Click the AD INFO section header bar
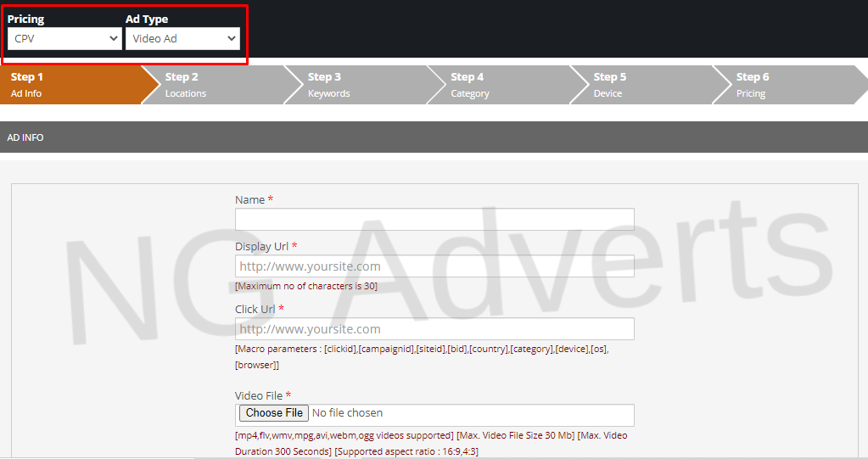The width and height of the screenshot is (868, 459). (x=434, y=137)
